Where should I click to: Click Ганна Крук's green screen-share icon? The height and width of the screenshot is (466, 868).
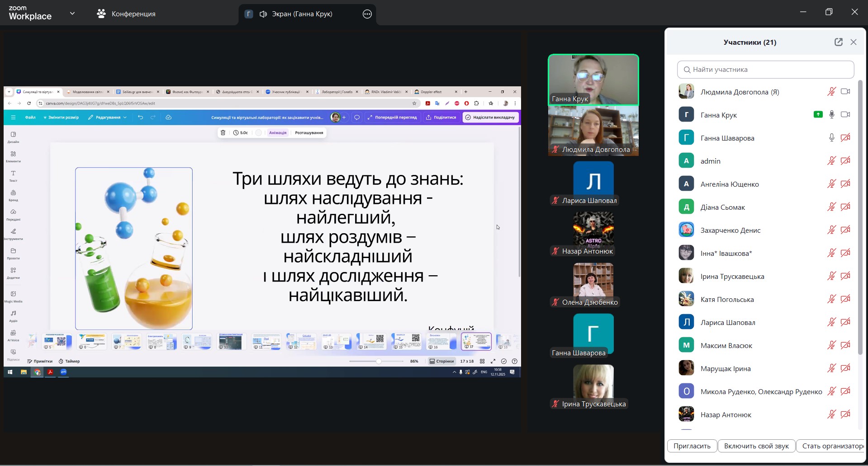point(818,114)
